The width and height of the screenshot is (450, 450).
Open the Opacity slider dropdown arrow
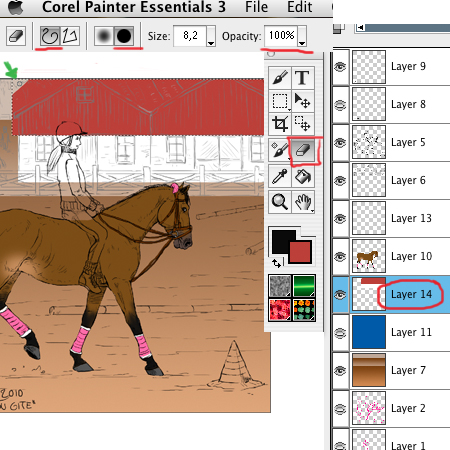tap(302, 36)
